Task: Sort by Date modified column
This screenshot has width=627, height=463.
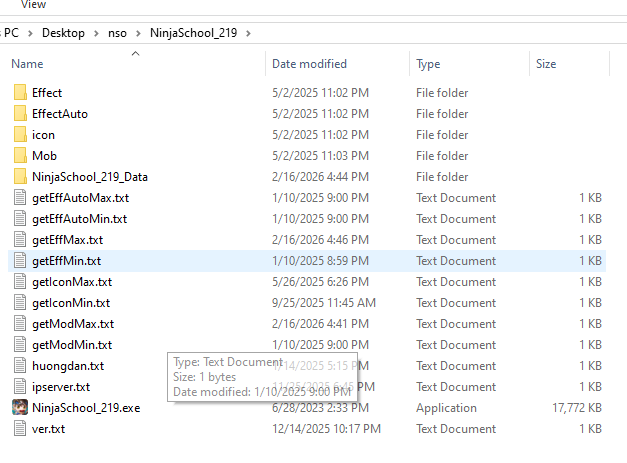Action: point(309,64)
